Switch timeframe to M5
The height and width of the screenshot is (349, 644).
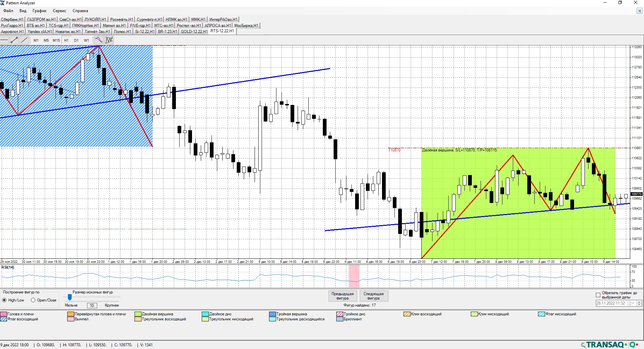(x=46, y=40)
